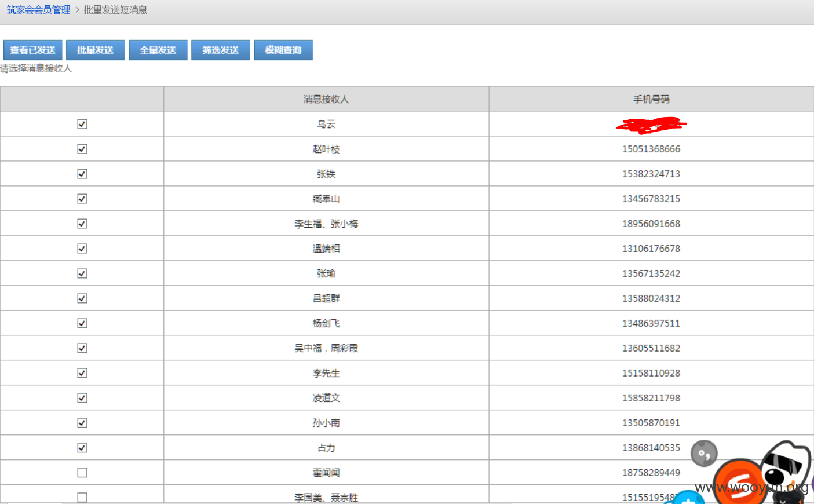814x504 pixels.
Task: Select the name cell 杨剑飞
Action: point(326,323)
